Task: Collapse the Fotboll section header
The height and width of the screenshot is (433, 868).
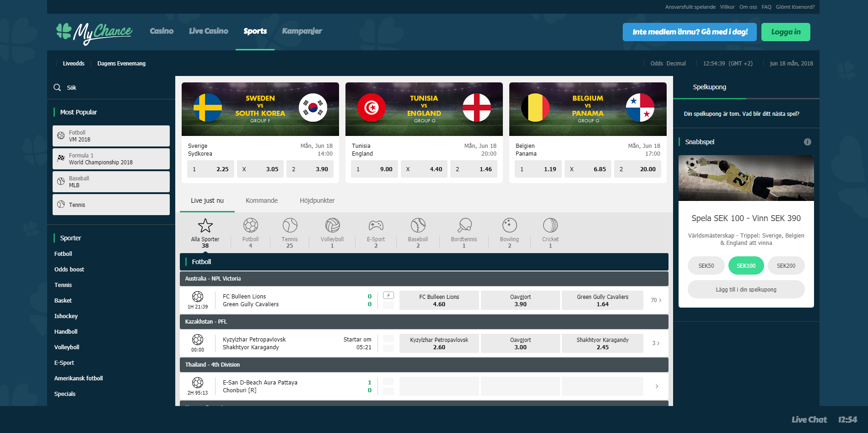Action: (424, 262)
